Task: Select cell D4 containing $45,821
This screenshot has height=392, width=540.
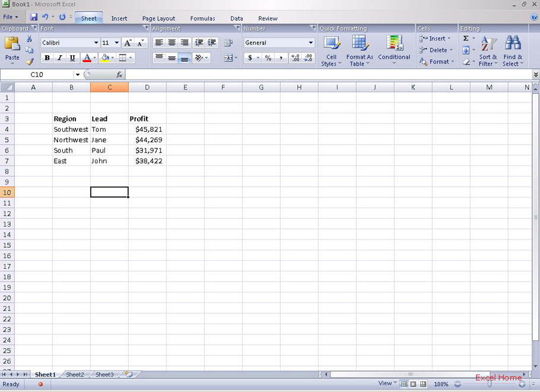Action: [147, 129]
